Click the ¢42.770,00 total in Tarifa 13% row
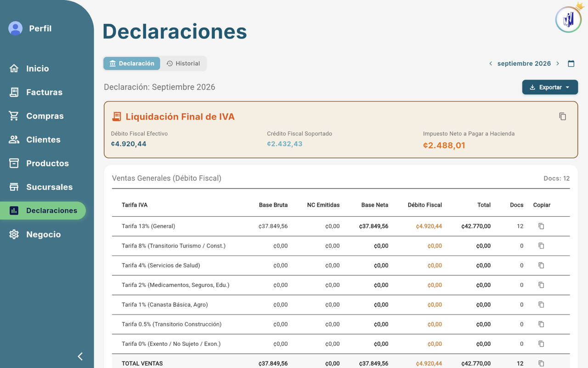The height and width of the screenshot is (368, 588). 476,226
